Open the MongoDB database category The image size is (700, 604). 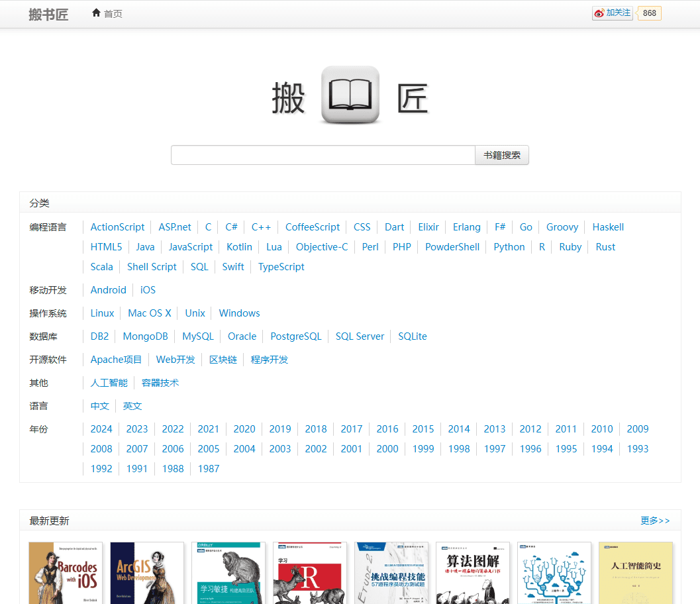[x=145, y=336]
